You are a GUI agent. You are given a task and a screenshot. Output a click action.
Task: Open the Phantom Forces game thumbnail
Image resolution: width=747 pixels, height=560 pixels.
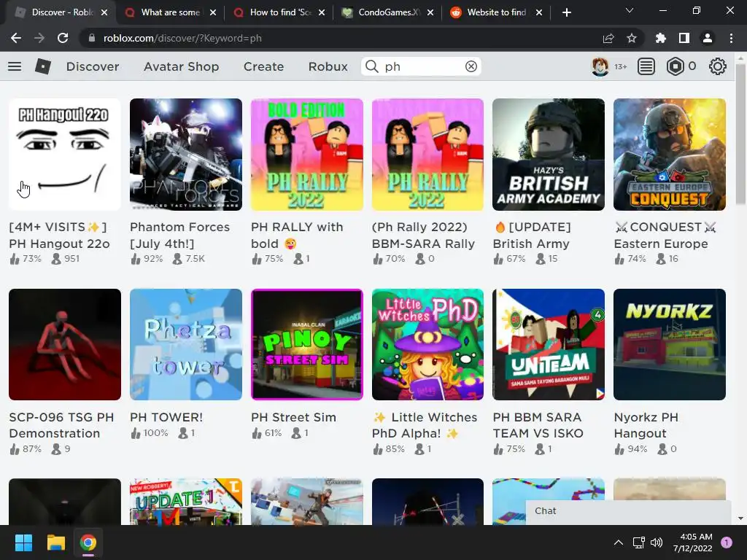186,155
